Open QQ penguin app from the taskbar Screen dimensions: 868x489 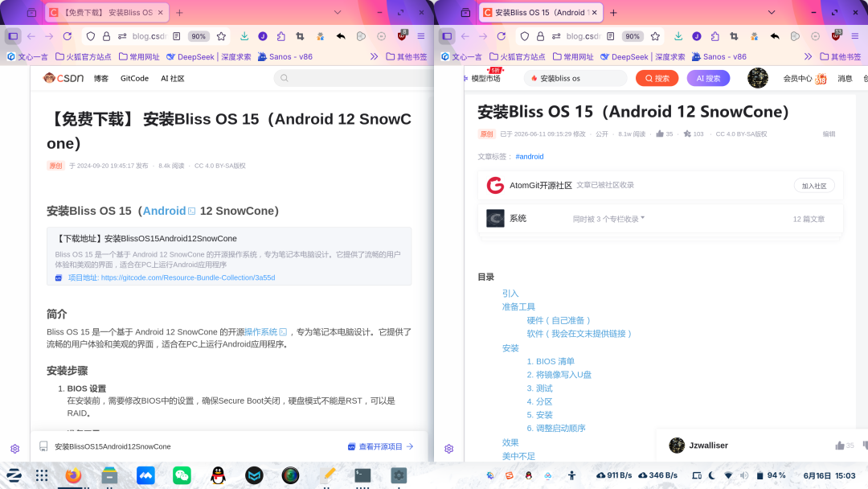pos(218,475)
